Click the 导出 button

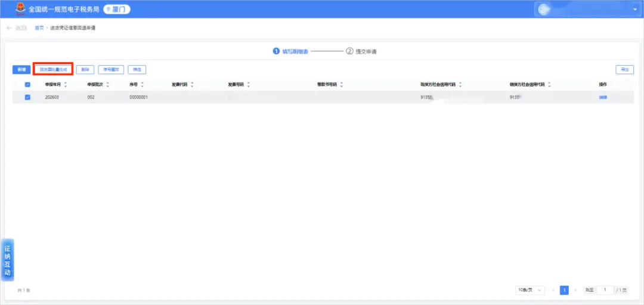point(624,70)
